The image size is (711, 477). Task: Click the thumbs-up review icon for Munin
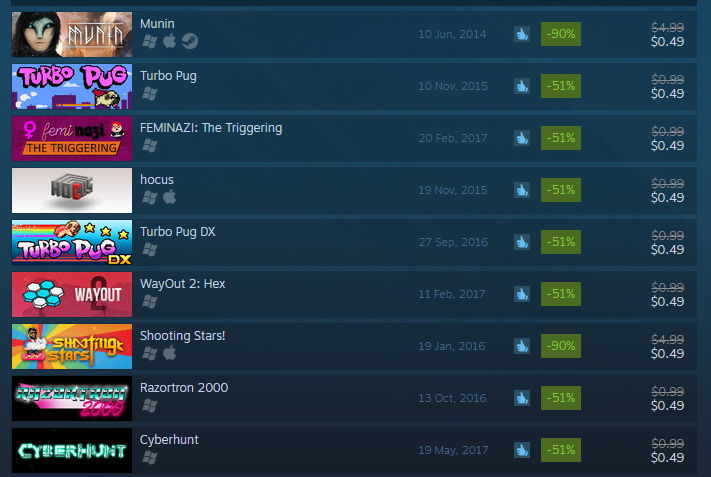coord(522,34)
